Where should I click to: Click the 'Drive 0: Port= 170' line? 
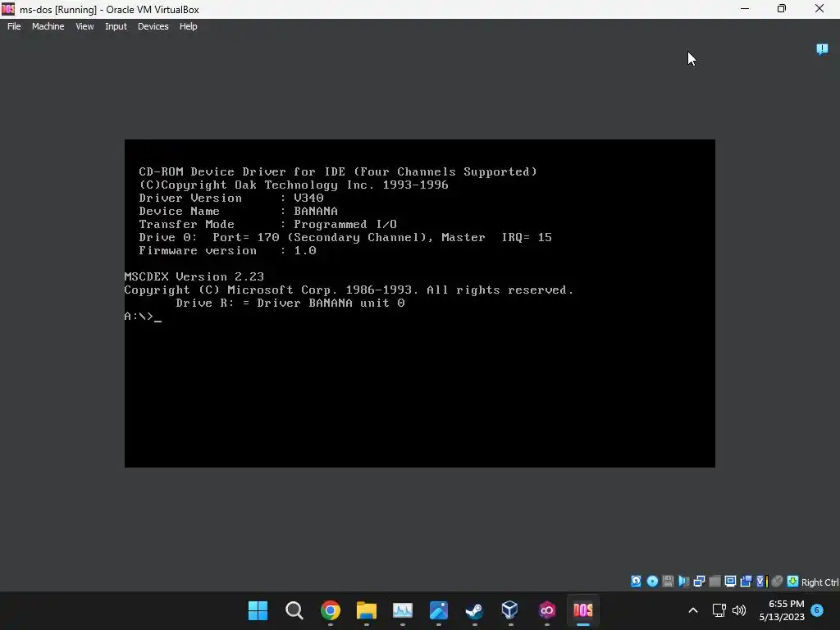(x=345, y=238)
